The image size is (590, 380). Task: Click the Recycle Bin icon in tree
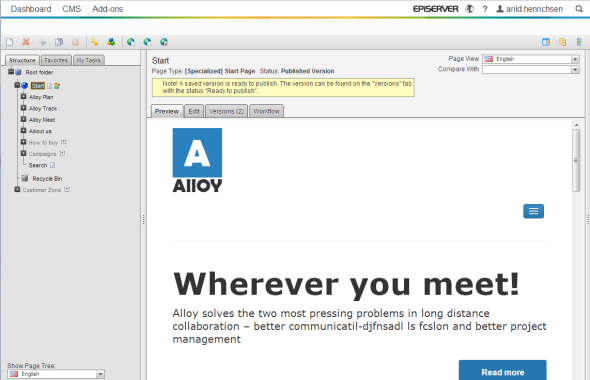click(x=25, y=178)
